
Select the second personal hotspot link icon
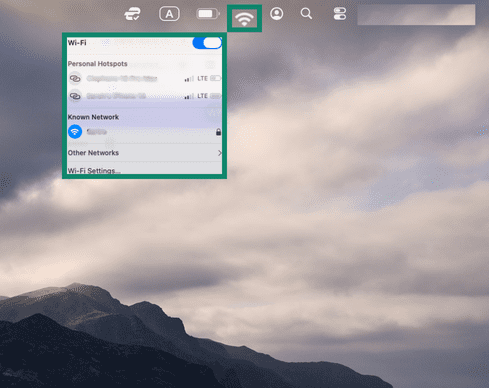click(75, 96)
